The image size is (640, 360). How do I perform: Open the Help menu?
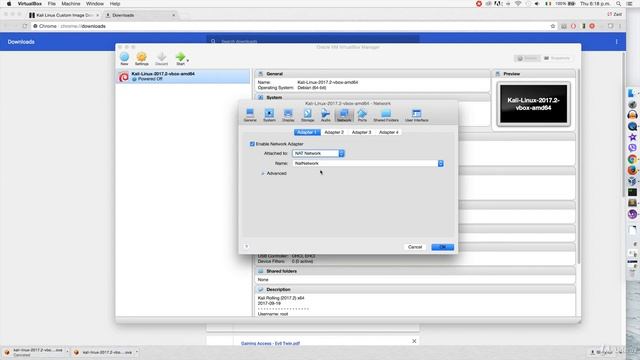click(115, 4)
